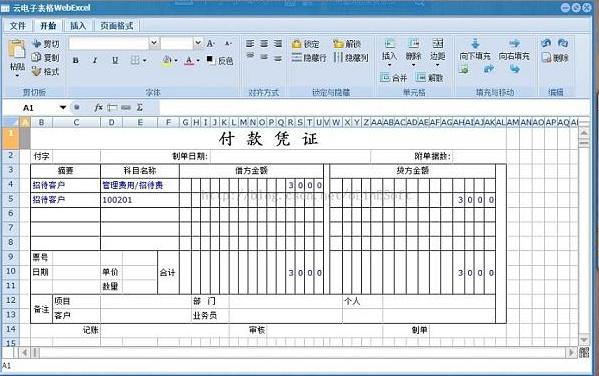Open the A1 name box dropdown
The width and height of the screenshot is (599, 376).
[63, 108]
